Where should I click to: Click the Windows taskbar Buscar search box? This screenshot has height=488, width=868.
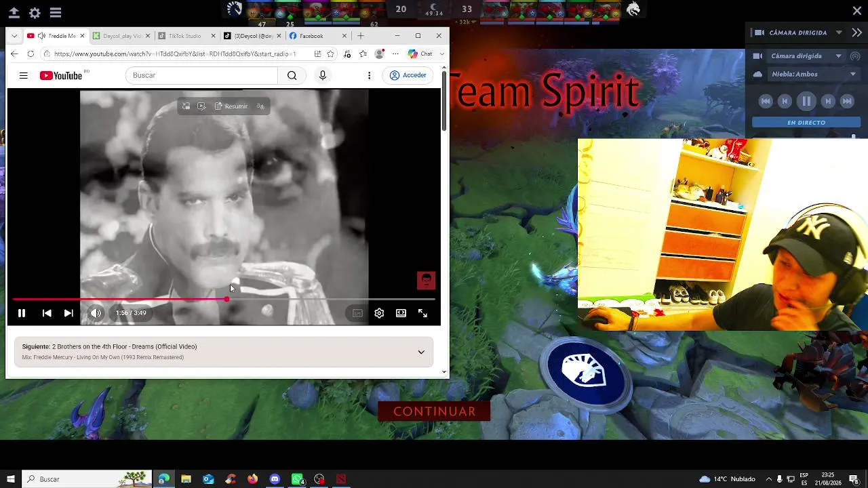coord(87,479)
